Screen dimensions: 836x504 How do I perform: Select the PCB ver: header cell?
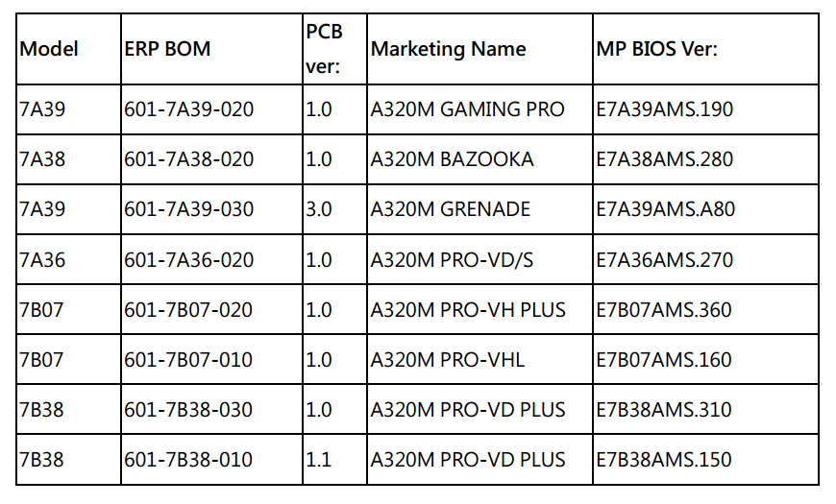point(324,49)
